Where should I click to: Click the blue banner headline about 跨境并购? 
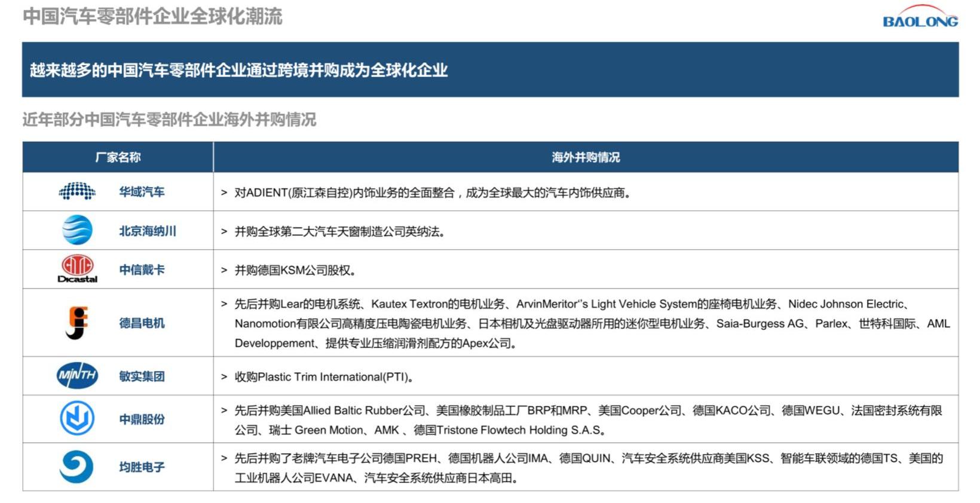point(239,70)
